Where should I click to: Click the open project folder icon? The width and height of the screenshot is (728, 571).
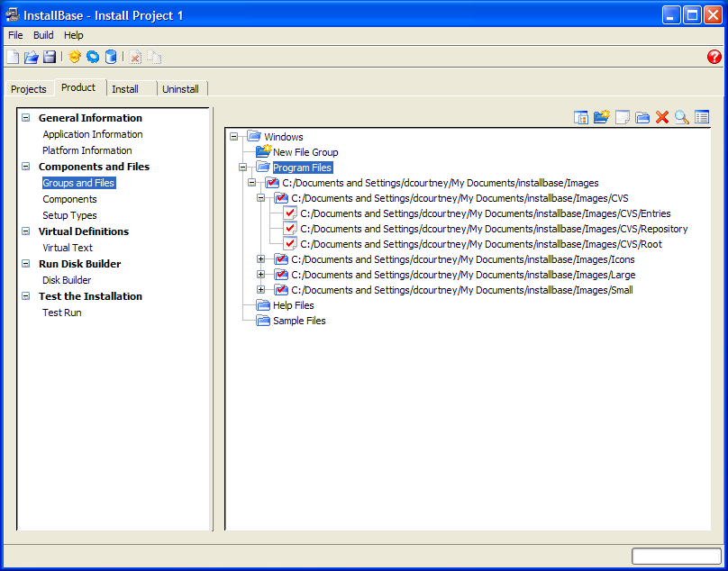click(31, 57)
